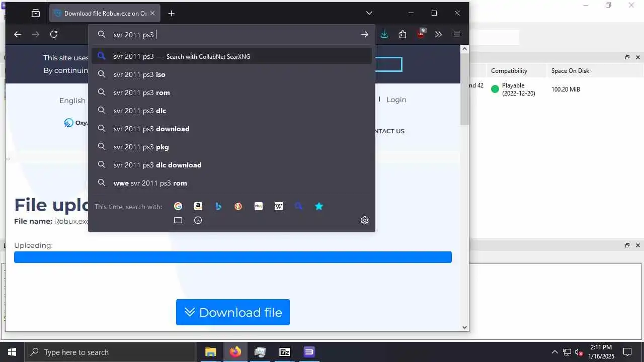The image size is (644, 362).
Task: Undock the lower log panel
Action: (x=627, y=245)
